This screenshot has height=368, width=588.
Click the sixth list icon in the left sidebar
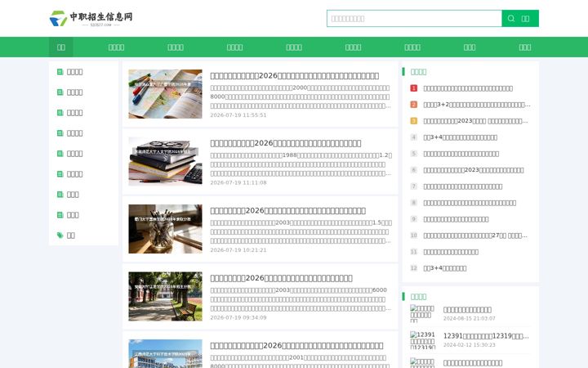coord(60,174)
